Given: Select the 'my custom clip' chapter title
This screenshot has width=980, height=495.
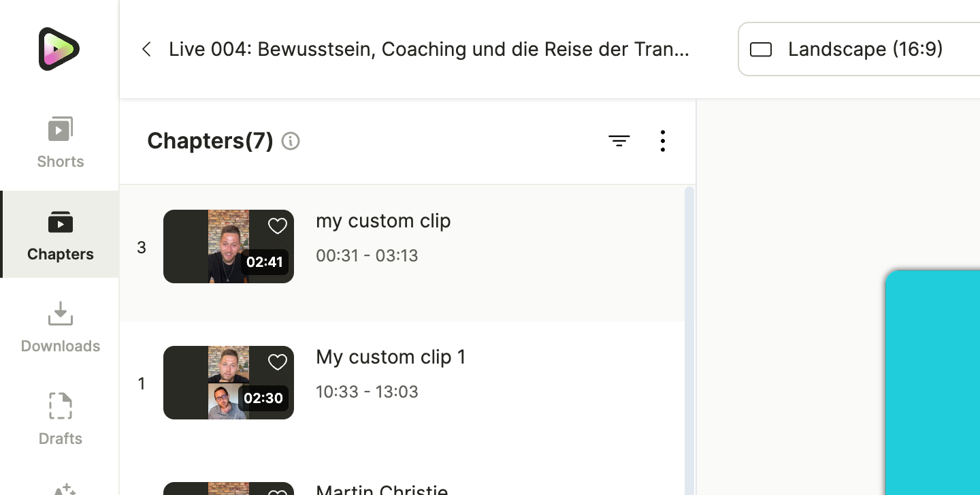Looking at the screenshot, I should tap(383, 221).
